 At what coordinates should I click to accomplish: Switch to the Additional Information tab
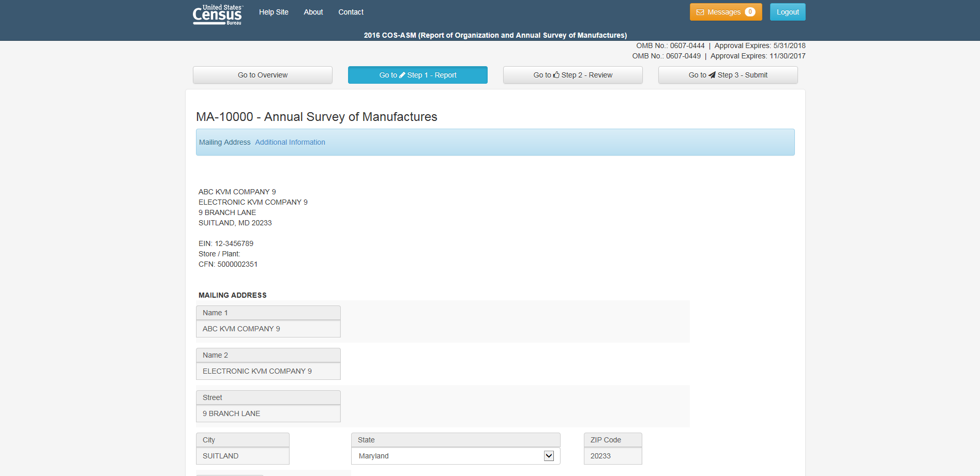[x=290, y=142]
